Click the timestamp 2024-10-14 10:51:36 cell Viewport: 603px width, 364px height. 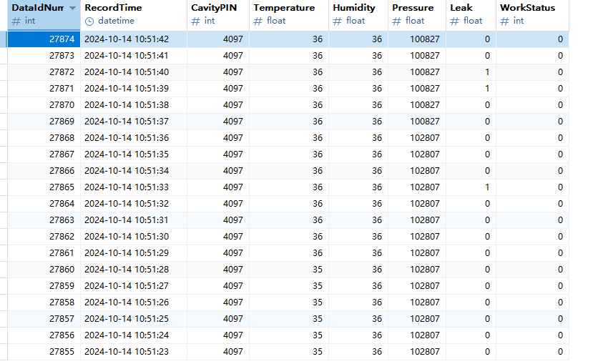tap(127, 138)
